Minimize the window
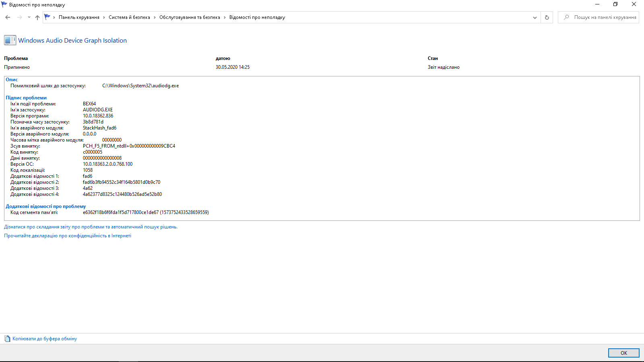The width and height of the screenshot is (644, 362). (597, 4)
